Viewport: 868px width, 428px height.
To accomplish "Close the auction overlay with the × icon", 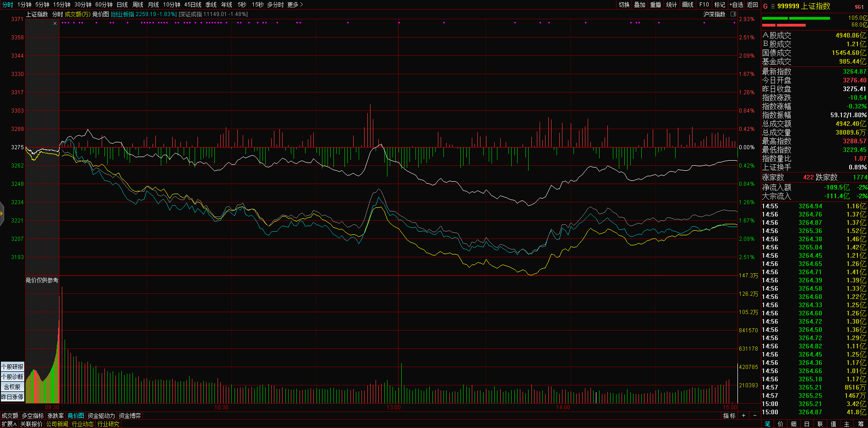I will [55, 23].
